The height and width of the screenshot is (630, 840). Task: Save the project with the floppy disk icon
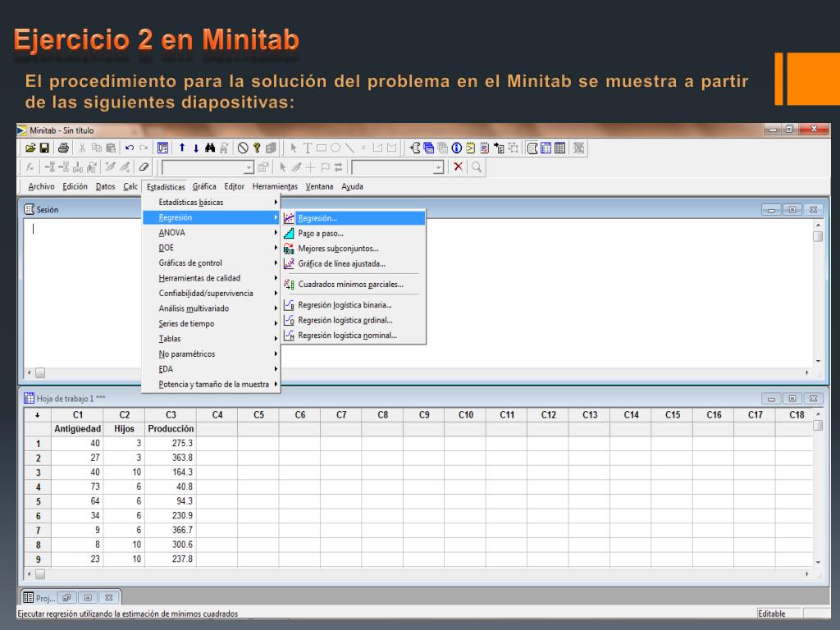point(44,148)
